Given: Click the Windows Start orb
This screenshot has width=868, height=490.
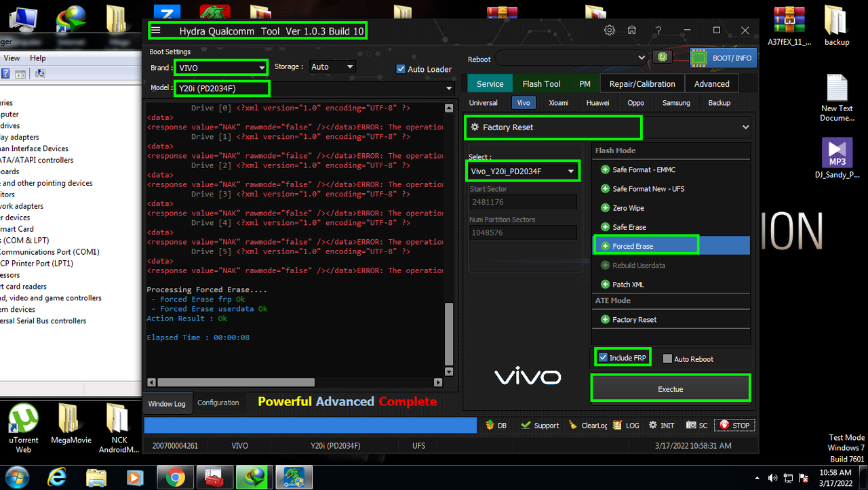Looking at the screenshot, I should 18,477.
